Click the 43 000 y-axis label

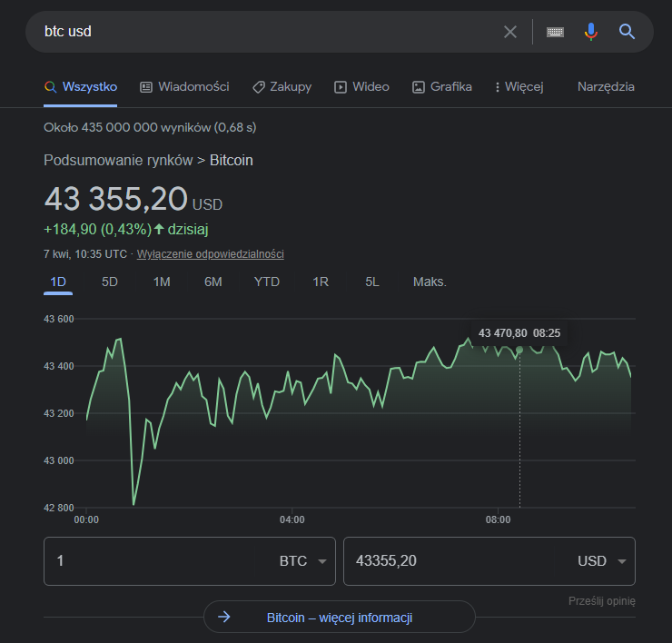(59, 460)
